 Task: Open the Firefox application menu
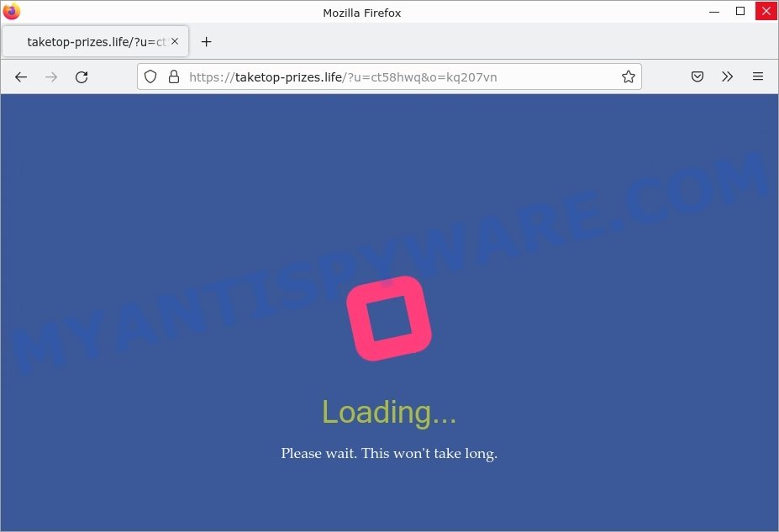coord(758,76)
